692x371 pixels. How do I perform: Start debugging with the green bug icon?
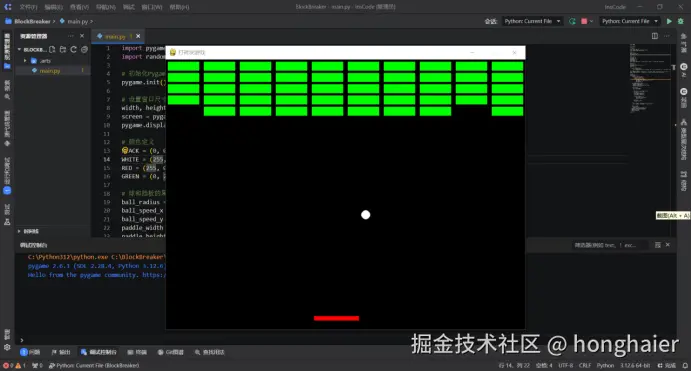coord(681,21)
